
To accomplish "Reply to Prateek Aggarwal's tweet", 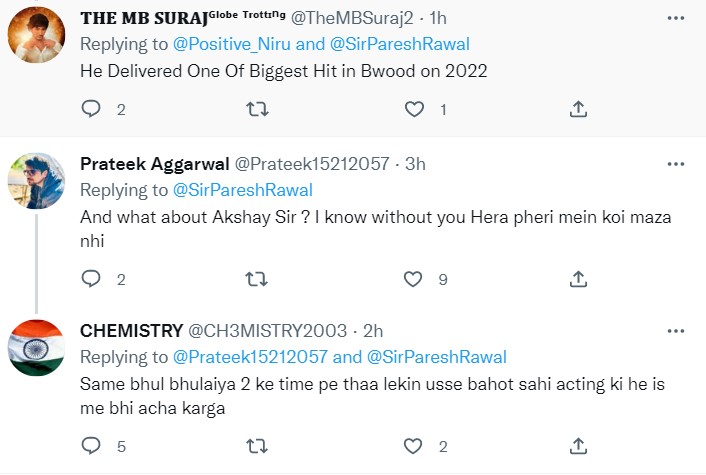I will (91, 278).
